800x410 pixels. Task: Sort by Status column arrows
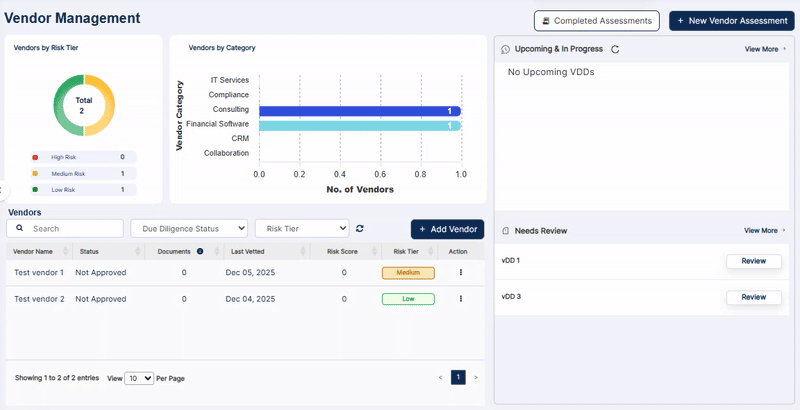(138, 251)
